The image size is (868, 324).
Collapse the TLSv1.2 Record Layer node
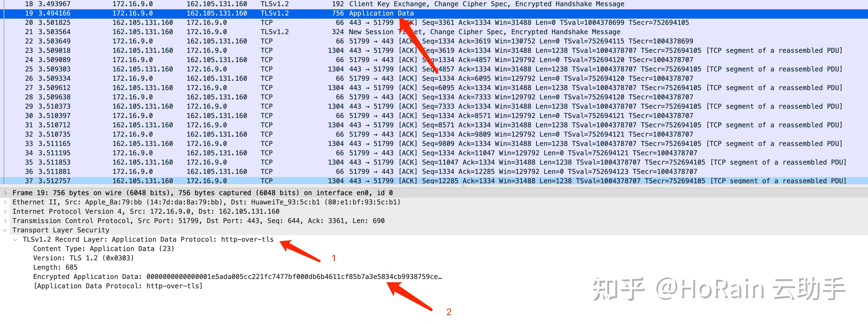point(16,240)
